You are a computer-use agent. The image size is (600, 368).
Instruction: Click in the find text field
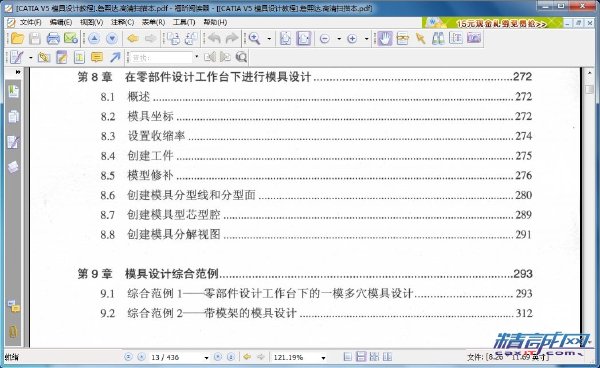click(161, 58)
